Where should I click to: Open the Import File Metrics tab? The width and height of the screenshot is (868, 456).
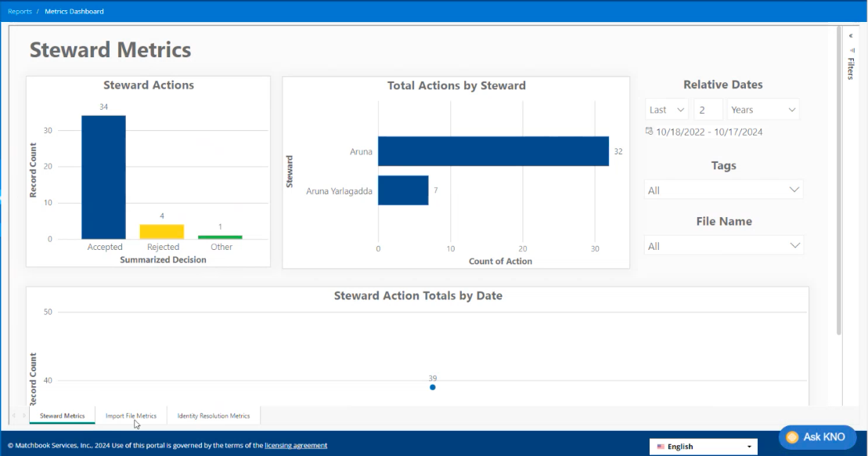point(131,415)
